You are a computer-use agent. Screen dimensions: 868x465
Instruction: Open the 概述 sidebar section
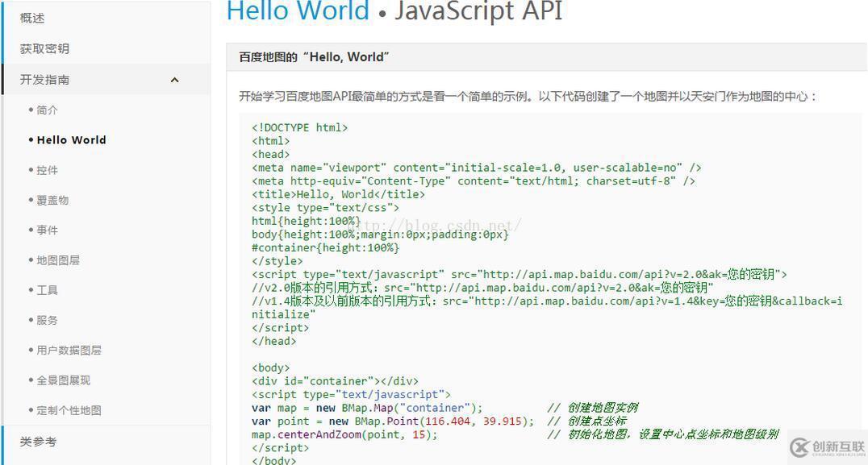click(32, 19)
